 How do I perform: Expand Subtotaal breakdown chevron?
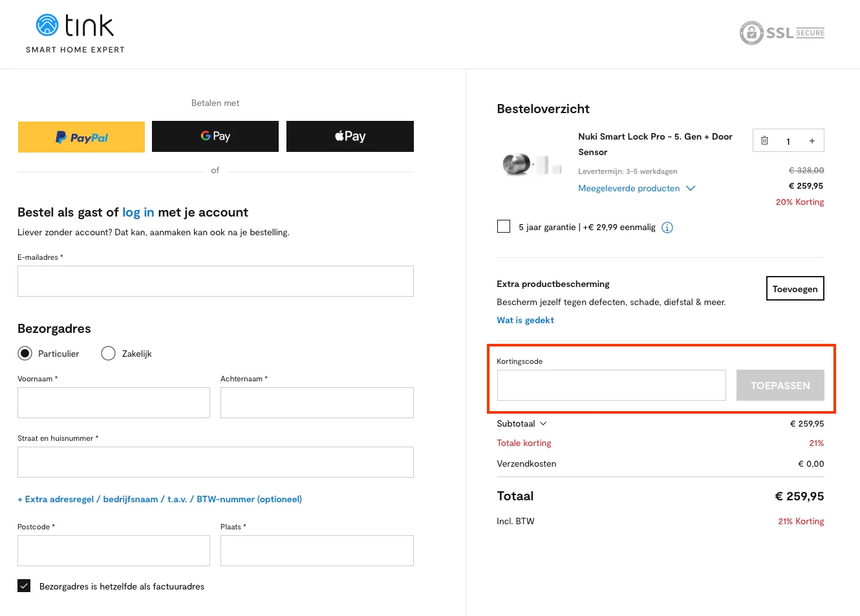(543, 424)
